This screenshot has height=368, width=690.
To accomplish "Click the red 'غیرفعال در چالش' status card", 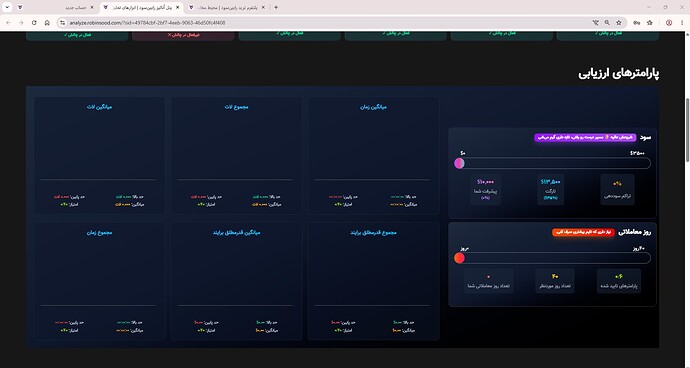I will [183, 36].
